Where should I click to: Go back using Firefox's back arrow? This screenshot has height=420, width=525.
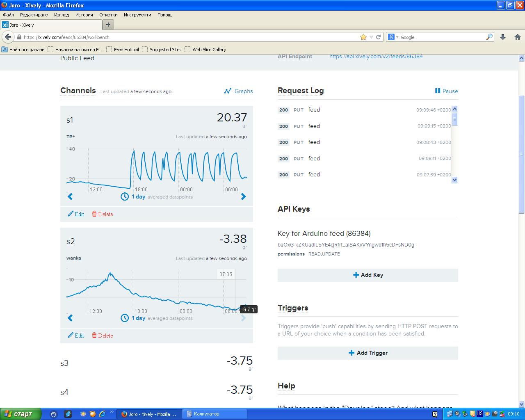click(x=8, y=37)
